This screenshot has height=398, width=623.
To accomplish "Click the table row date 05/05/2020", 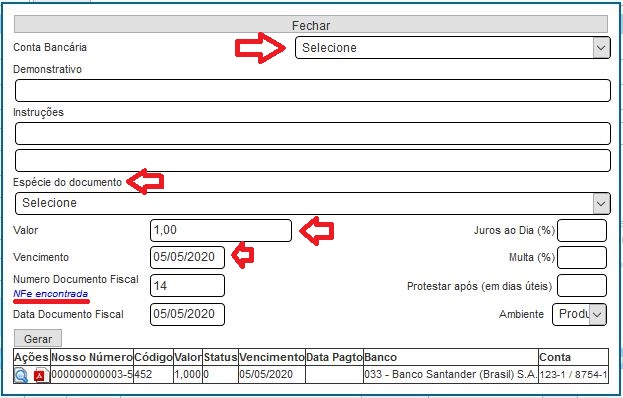I will point(272,375).
